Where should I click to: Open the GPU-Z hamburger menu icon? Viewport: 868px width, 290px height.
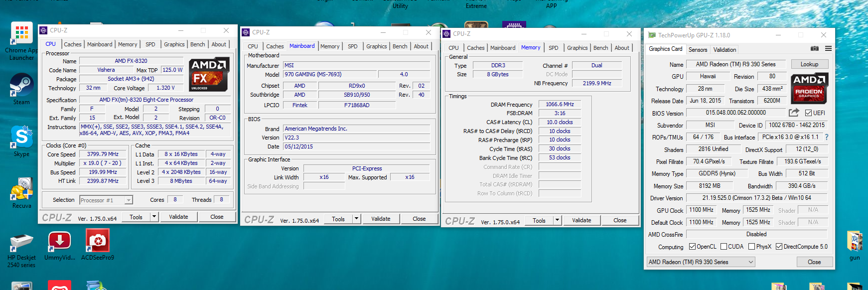pos(828,49)
